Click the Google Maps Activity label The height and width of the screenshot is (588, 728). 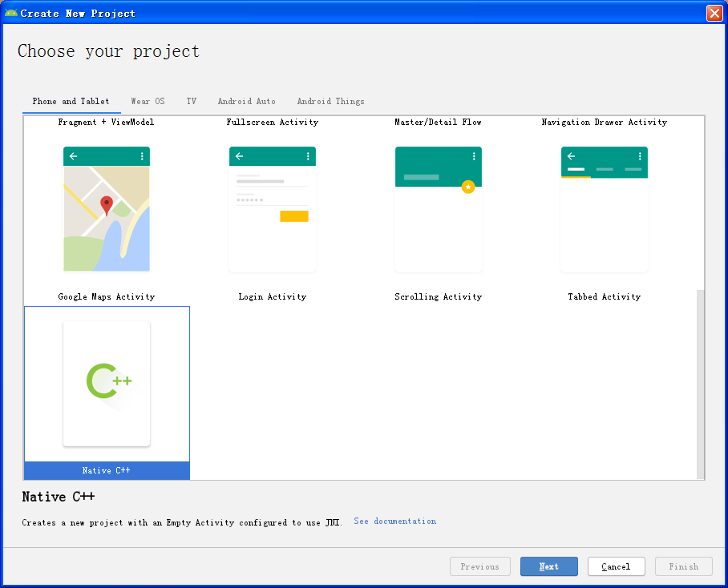click(x=107, y=296)
